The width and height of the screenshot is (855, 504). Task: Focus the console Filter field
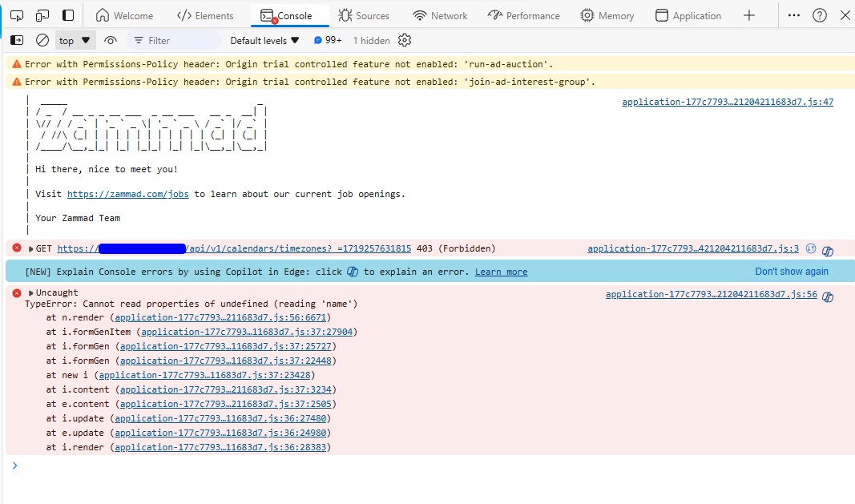[x=175, y=40]
